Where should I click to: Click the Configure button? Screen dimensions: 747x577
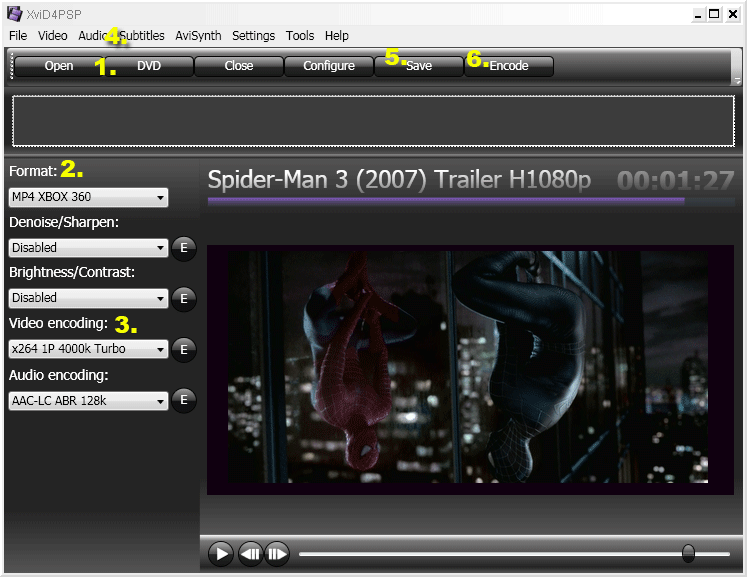coord(329,66)
